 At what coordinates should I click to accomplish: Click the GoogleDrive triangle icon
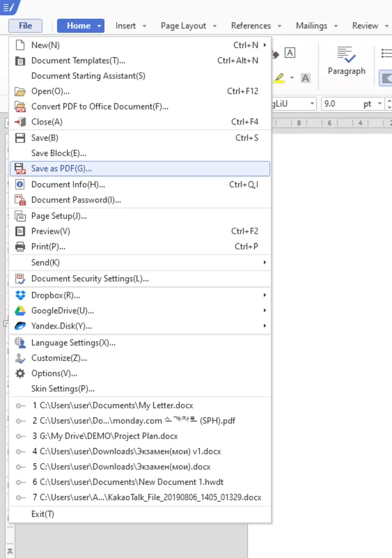click(x=20, y=311)
